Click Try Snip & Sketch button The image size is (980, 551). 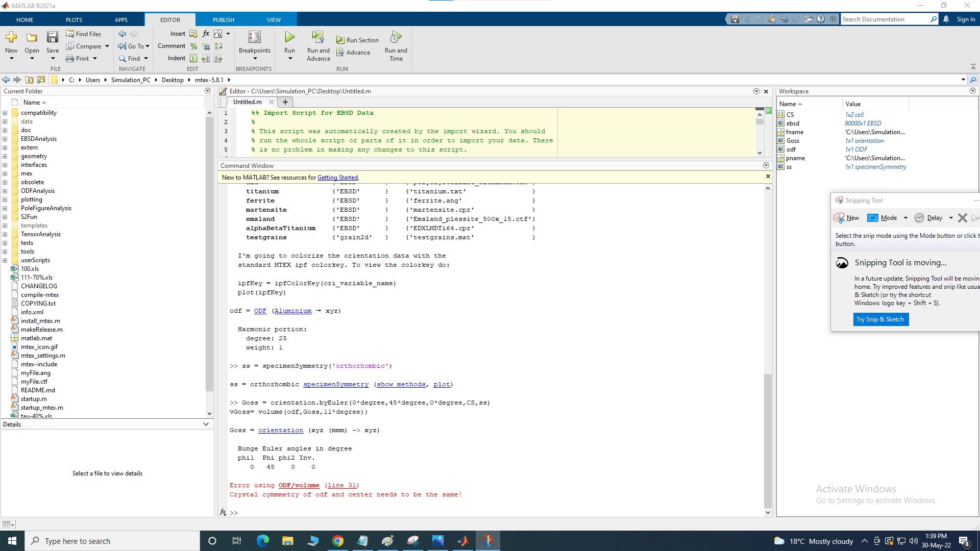point(880,319)
